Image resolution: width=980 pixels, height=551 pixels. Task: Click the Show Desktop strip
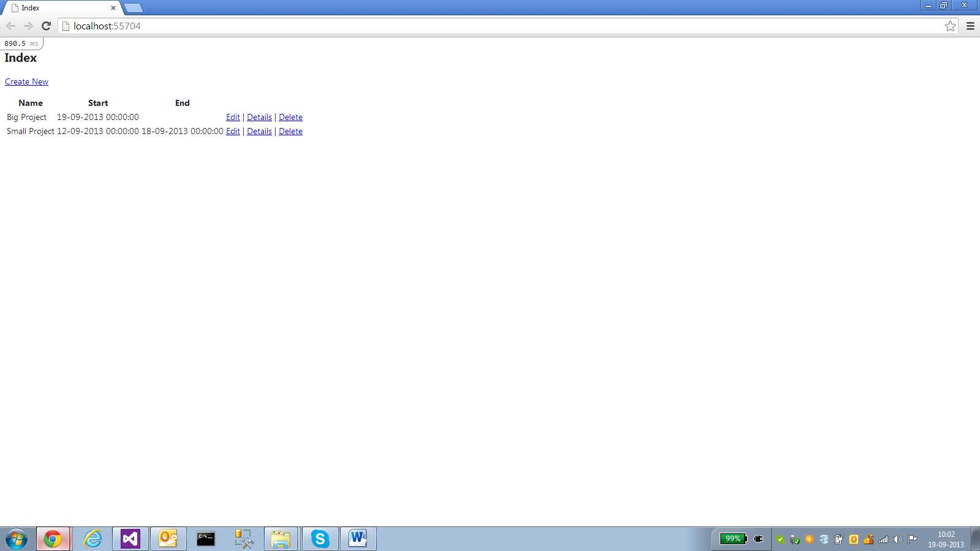pos(975,539)
